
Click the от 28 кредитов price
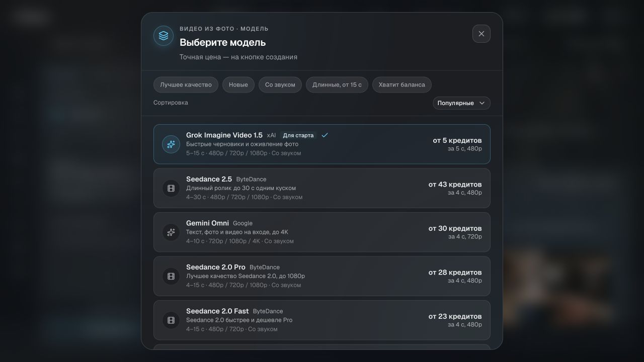pyautogui.click(x=455, y=273)
